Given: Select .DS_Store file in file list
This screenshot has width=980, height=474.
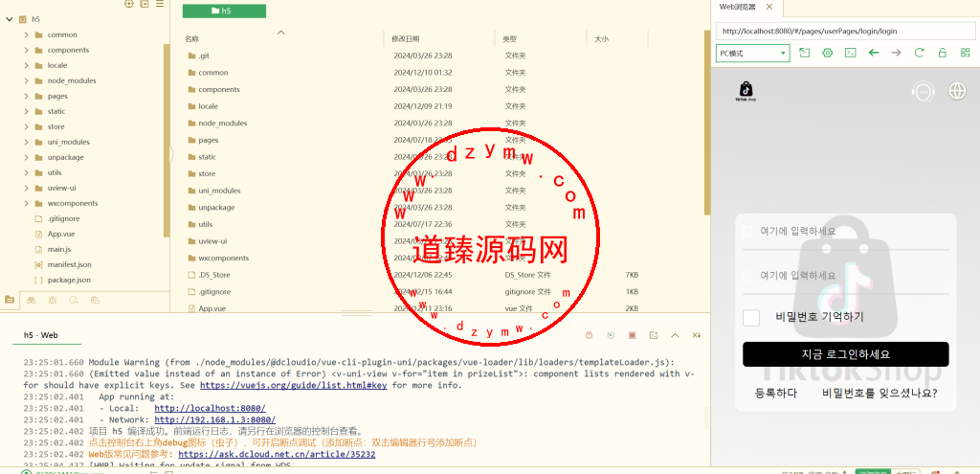Looking at the screenshot, I should (214, 275).
